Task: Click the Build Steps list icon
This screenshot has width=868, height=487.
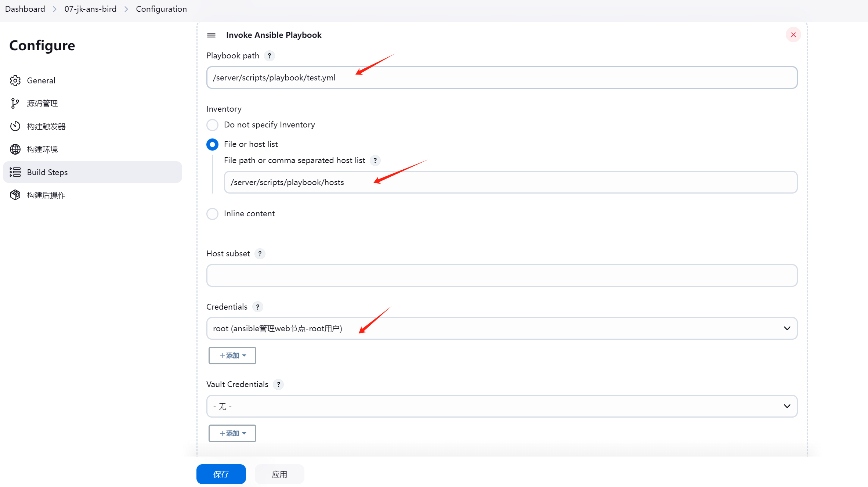Action: [15, 172]
